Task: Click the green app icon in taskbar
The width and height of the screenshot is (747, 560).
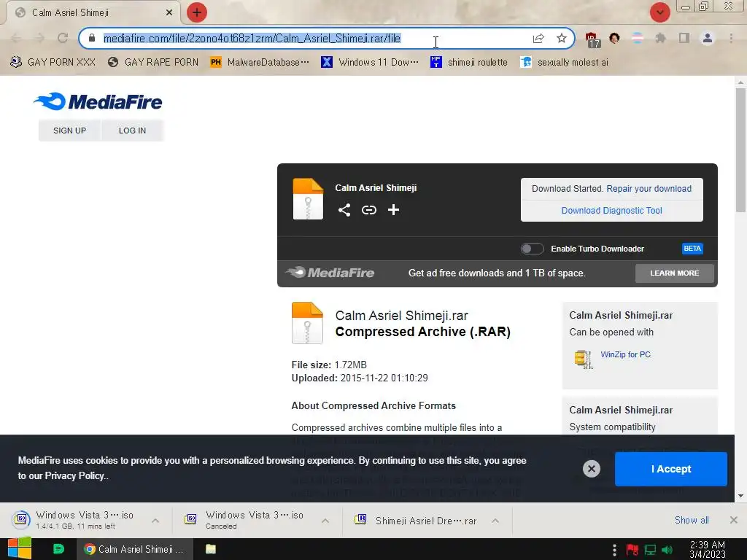Action: click(x=58, y=549)
